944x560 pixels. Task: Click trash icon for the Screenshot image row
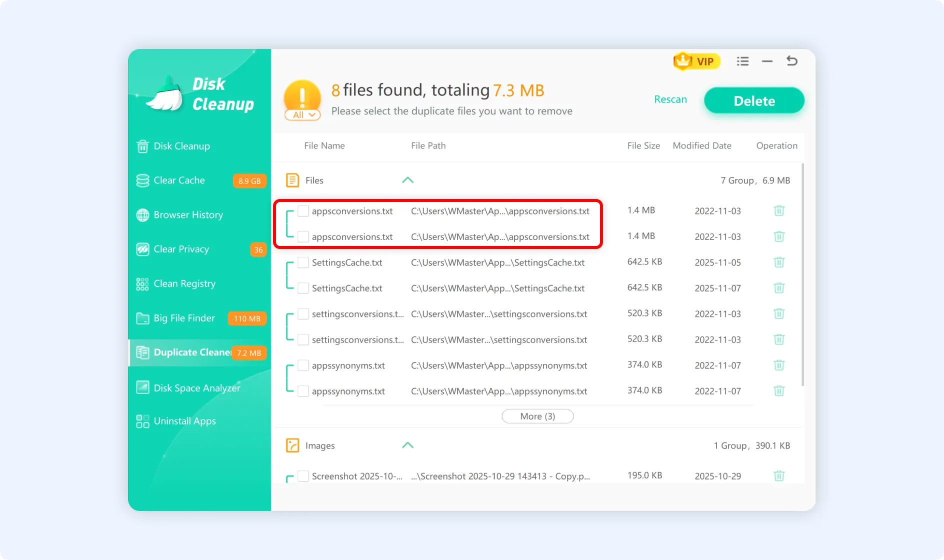pos(778,476)
